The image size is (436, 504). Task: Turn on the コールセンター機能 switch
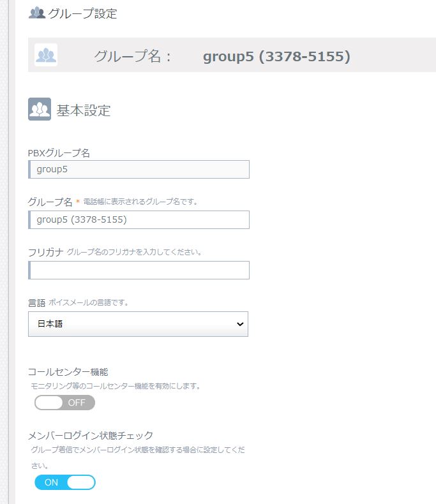pyautogui.click(x=64, y=403)
